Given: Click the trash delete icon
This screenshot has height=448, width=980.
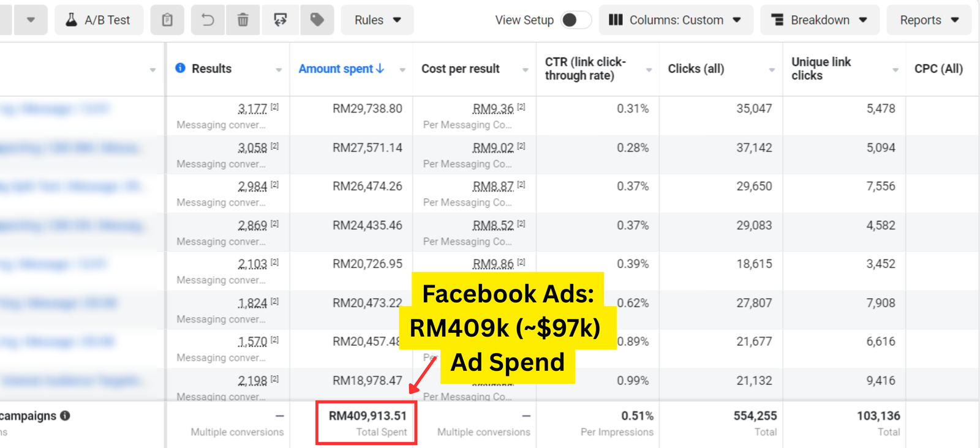Looking at the screenshot, I should point(243,20).
